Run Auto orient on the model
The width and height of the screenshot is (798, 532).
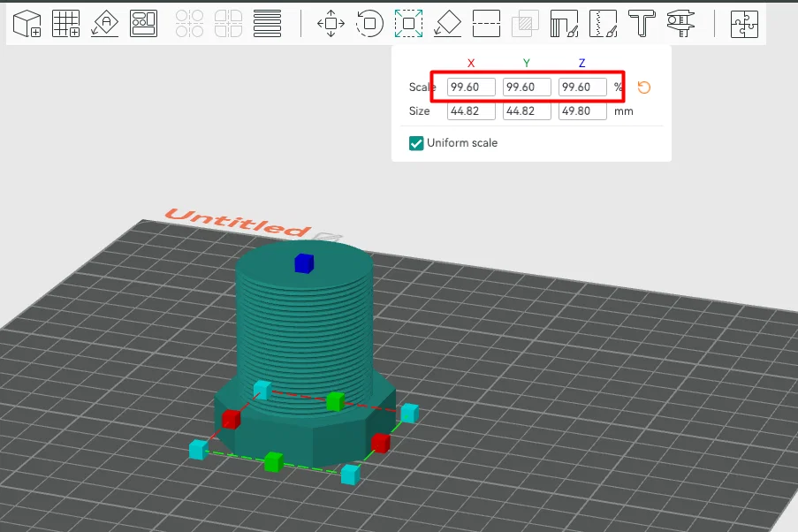pos(105,23)
